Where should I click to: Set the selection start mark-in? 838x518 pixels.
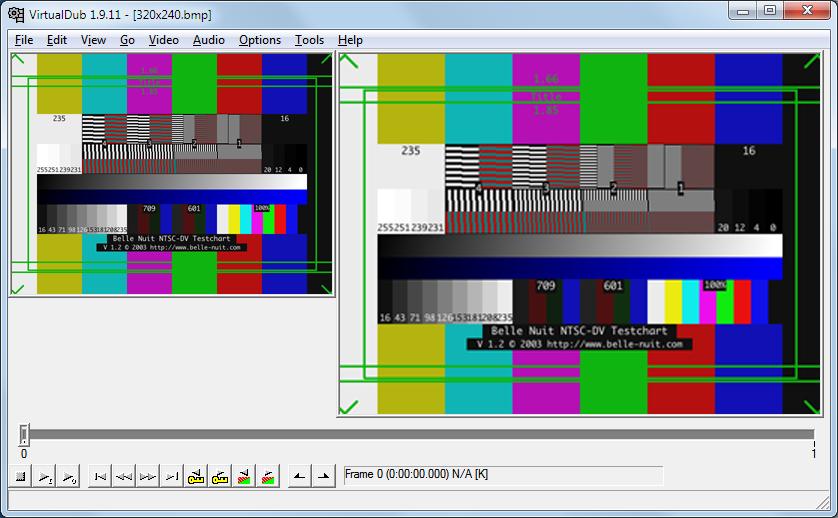300,476
